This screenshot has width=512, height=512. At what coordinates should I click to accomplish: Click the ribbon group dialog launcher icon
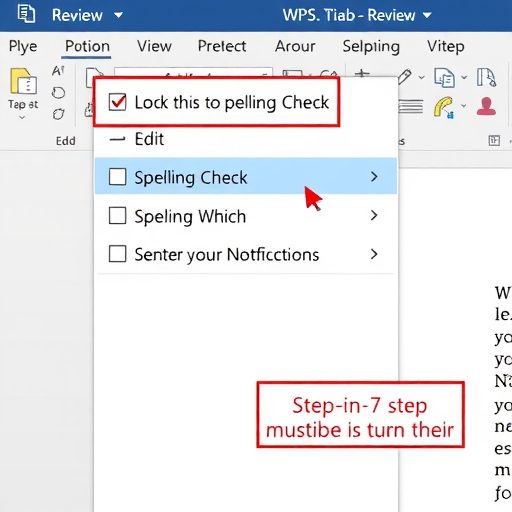pyautogui.click(x=494, y=141)
